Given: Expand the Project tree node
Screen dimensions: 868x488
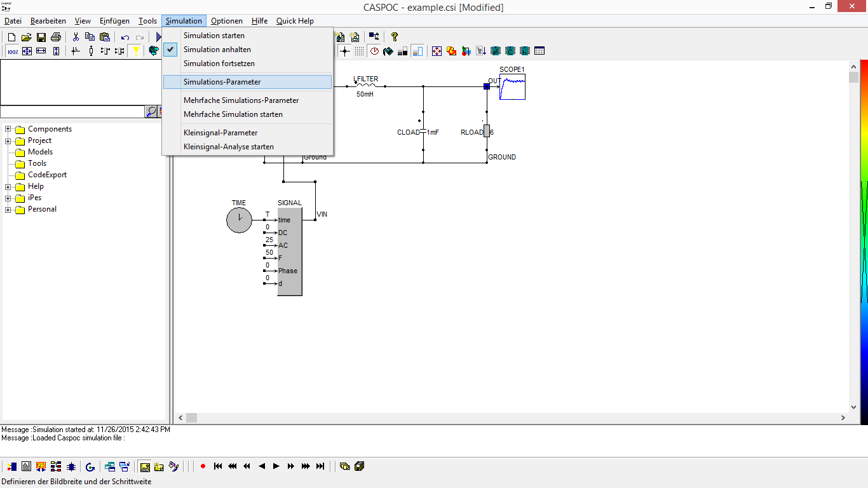Looking at the screenshot, I should (8, 140).
